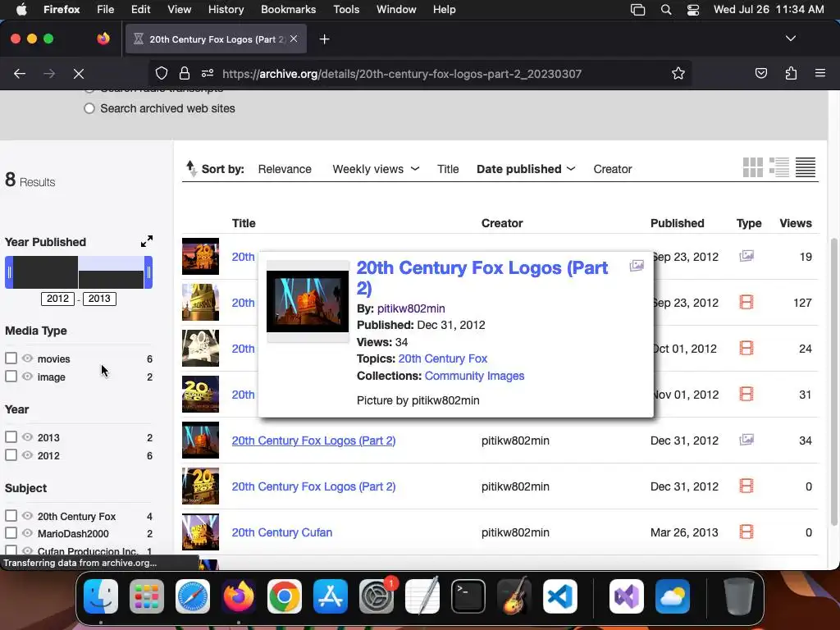
Task: Toggle eye icon for 2013 filter
Action: tap(27, 436)
